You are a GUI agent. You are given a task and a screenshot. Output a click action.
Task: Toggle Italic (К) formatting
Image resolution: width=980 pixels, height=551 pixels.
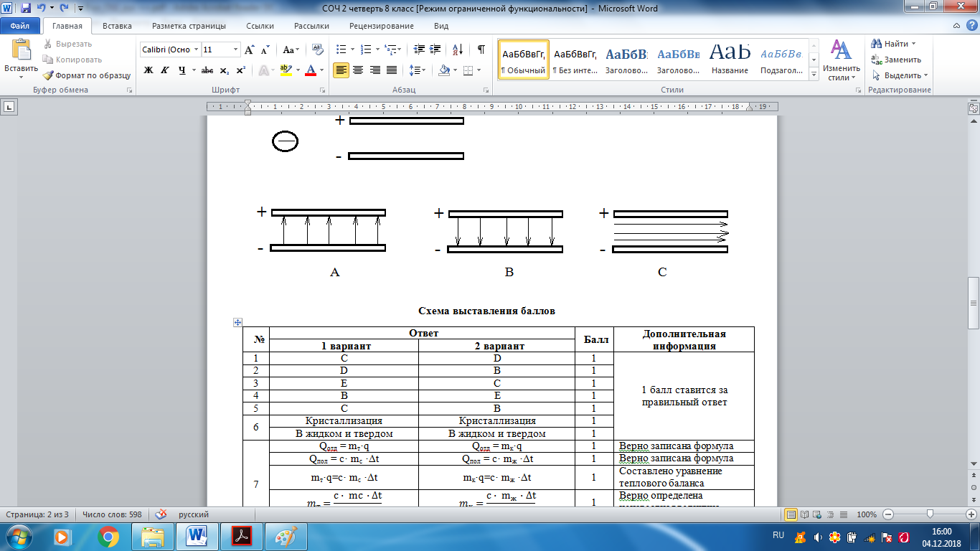pyautogui.click(x=165, y=70)
